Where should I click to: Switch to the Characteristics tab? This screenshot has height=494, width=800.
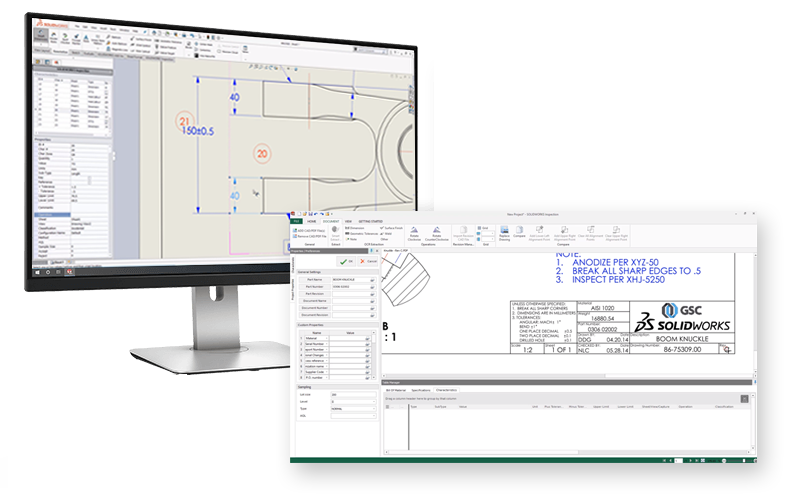(447, 390)
